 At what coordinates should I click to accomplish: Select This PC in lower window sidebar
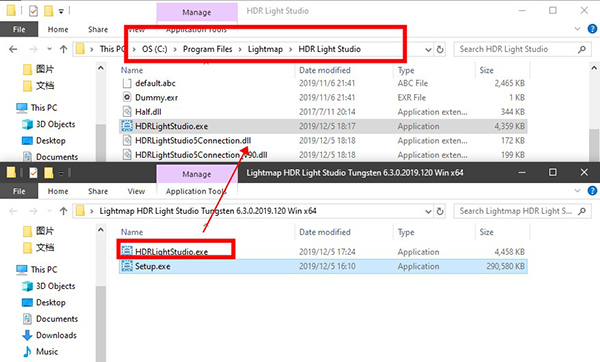37,270
